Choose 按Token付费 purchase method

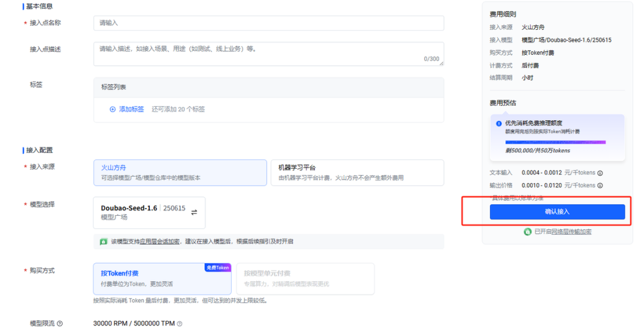[x=162, y=278]
